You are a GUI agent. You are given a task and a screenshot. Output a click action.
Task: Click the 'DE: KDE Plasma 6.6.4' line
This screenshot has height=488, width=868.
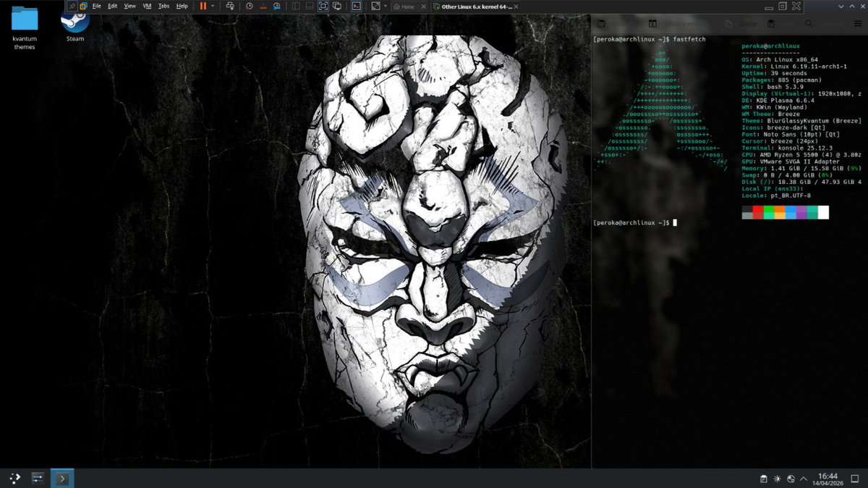(x=778, y=100)
